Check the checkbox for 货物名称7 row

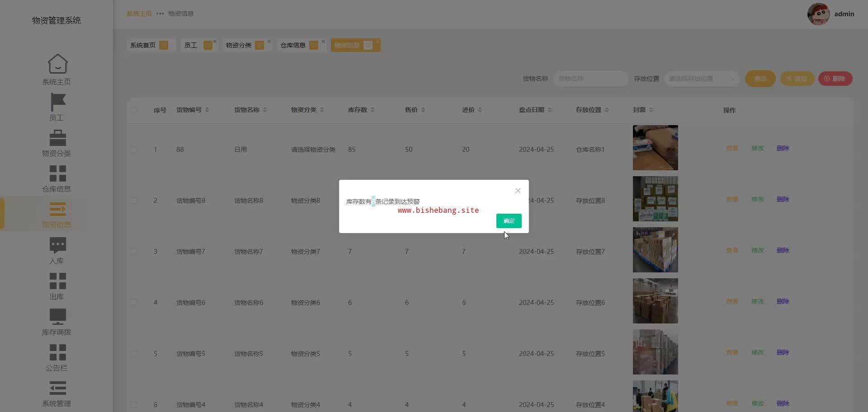[x=134, y=252]
